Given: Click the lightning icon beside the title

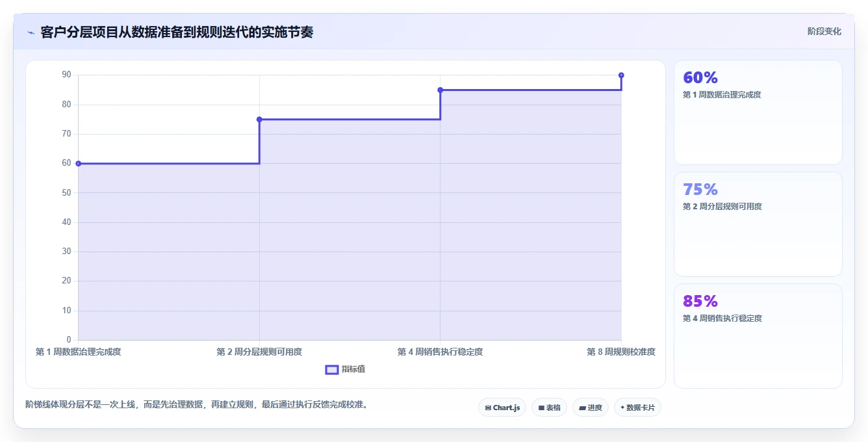Looking at the screenshot, I should coord(31,32).
